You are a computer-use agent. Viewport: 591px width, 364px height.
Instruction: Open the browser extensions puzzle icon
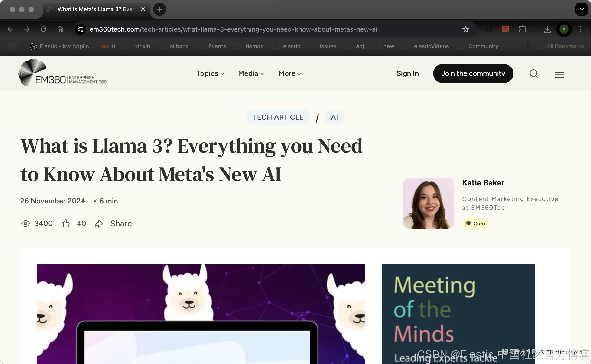[x=522, y=29]
